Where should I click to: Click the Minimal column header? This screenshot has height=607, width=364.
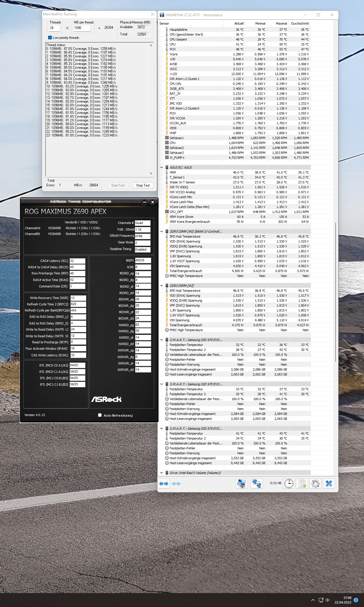[x=256, y=23]
